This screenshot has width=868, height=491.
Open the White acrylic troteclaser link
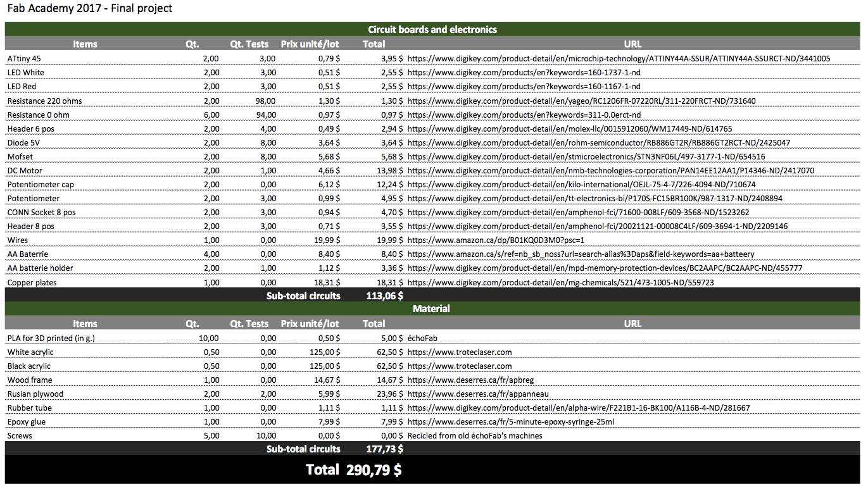[x=460, y=352]
